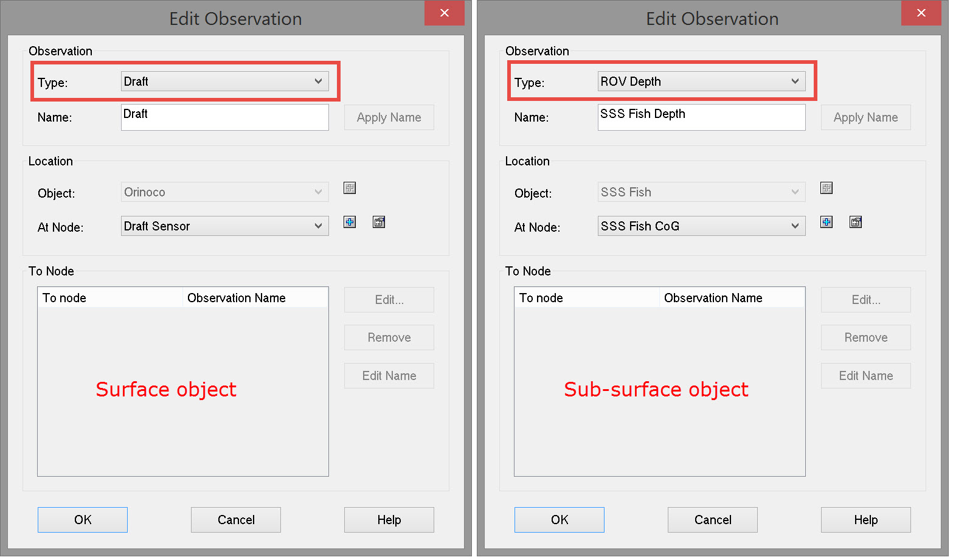Click the Observation Name column header on left

tap(255, 298)
